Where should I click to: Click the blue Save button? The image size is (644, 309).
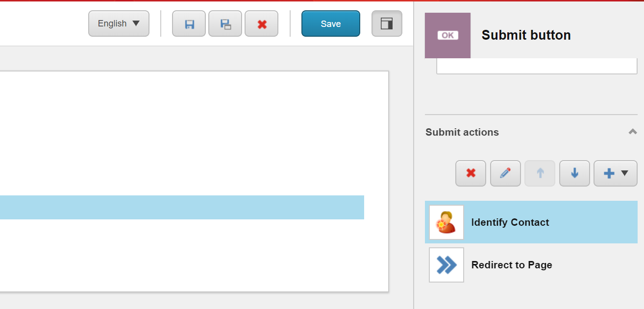[331, 24]
